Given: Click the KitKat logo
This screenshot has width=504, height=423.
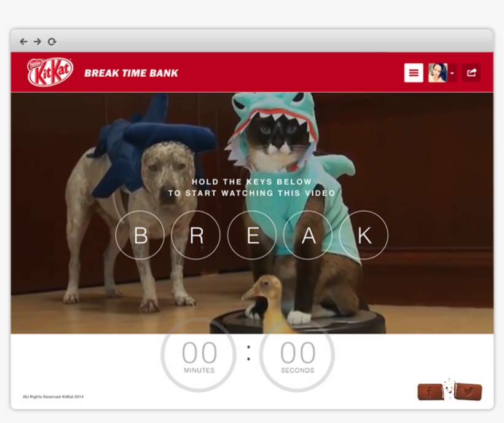Looking at the screenshot, I should (x=50, y=73).
